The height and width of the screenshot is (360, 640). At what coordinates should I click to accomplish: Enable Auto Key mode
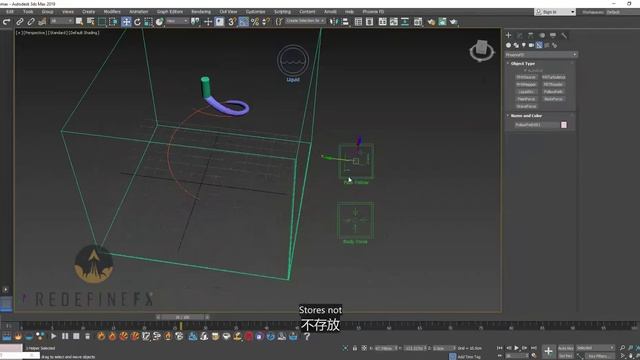[x=565, y=348]
